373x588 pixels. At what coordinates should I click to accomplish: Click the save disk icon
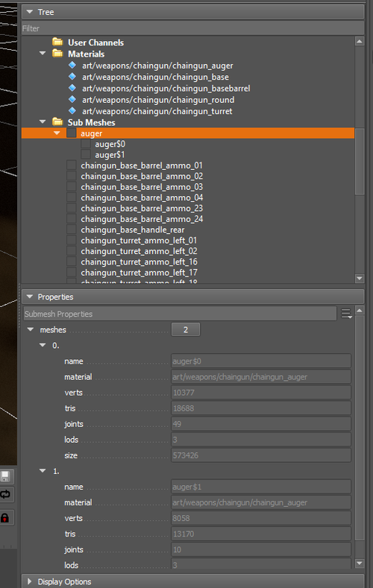[5, 477]
